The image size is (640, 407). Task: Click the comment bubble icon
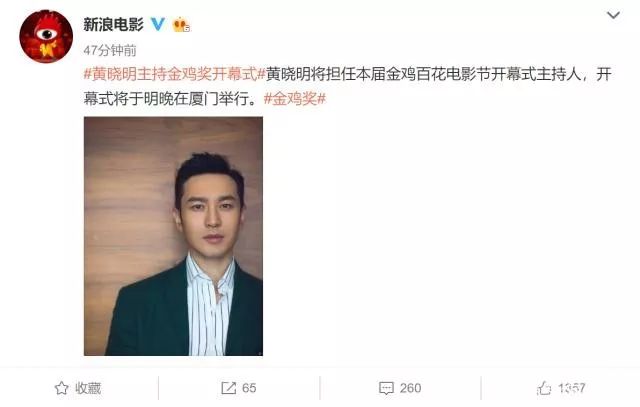point(386,388)
